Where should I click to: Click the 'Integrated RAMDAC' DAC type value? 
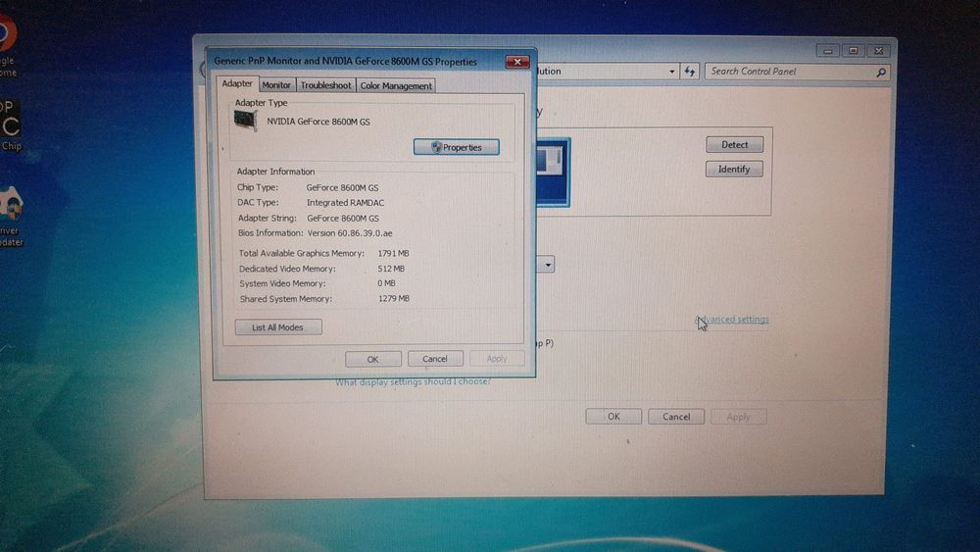point(346,203)
